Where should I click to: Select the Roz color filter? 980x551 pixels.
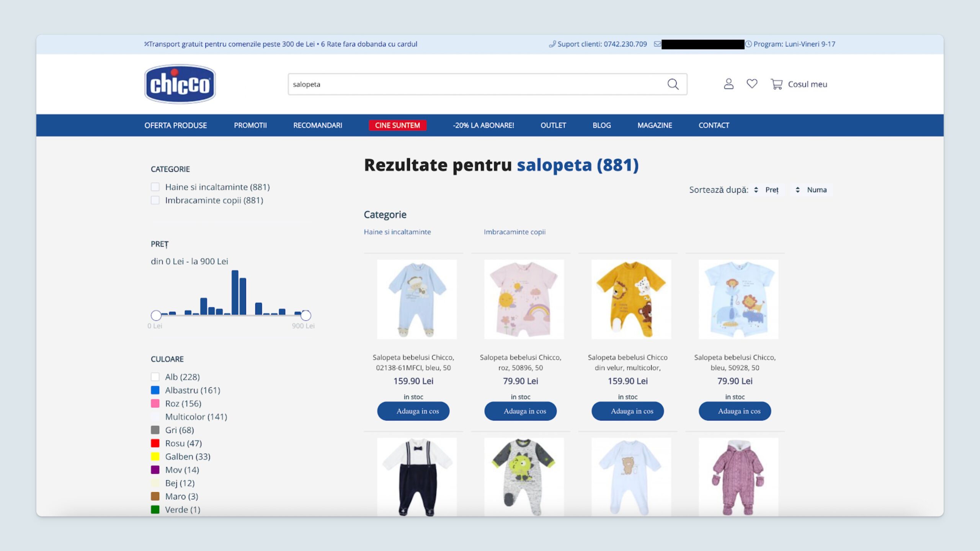click(155, 404)
